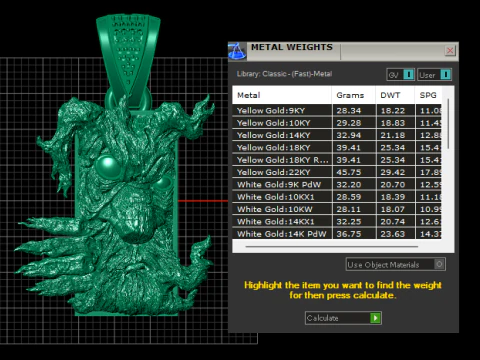Select Yellow Gold:22KY row

coord(337,172)
